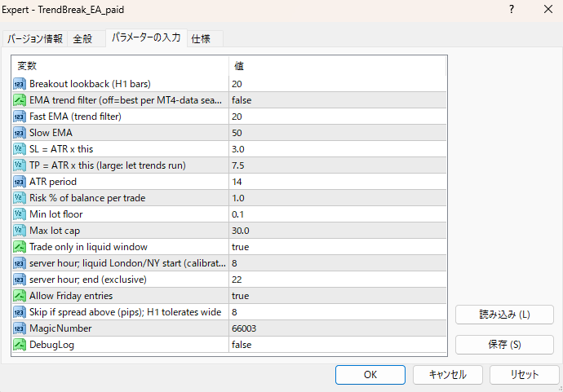563x392 pixels.
Task: Edit the TP ATR multiplier value 7.5
Action: [x=338, y=165]
